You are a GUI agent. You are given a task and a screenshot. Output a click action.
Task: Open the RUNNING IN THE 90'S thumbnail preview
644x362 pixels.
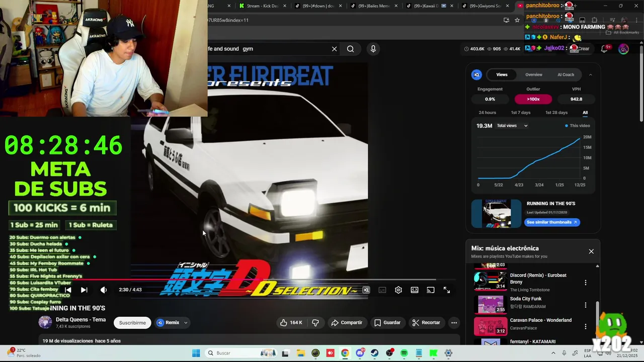point(497,214)
